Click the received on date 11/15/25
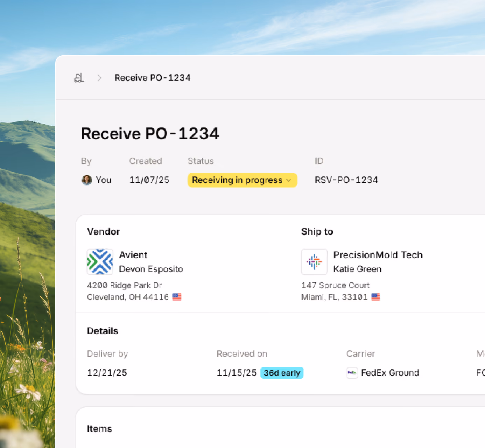 tap(237, 373)
